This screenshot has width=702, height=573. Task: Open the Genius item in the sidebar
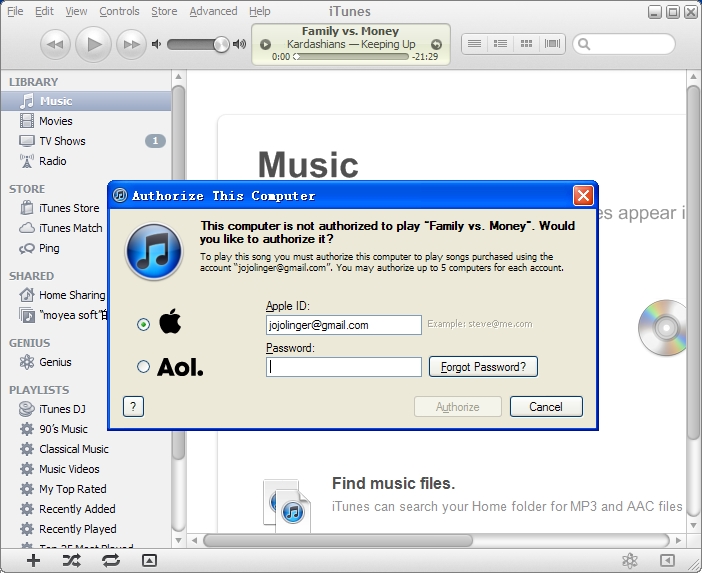coord(55,362)
